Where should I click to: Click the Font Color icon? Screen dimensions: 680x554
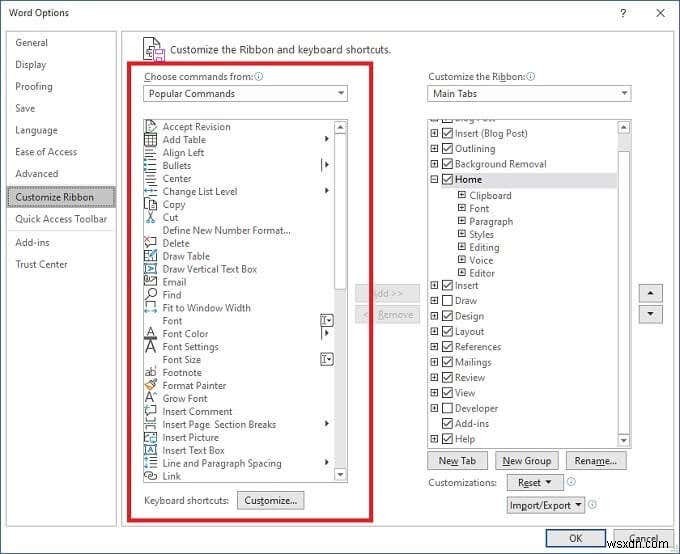[150, 333]
